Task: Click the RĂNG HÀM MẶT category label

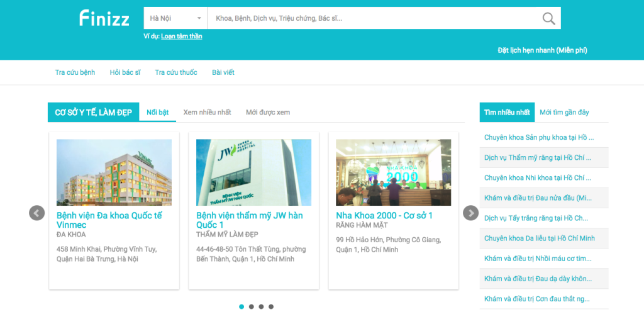Action: [x=362, y=225]
